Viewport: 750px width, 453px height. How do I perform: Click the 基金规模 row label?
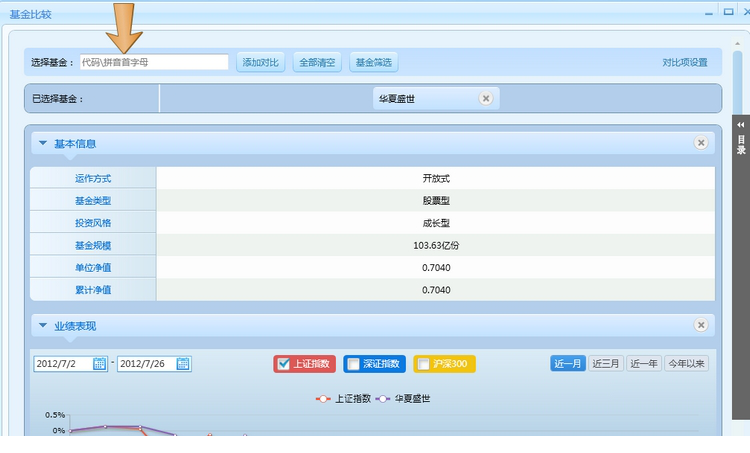pyautogui.click(x=93, y=245)
